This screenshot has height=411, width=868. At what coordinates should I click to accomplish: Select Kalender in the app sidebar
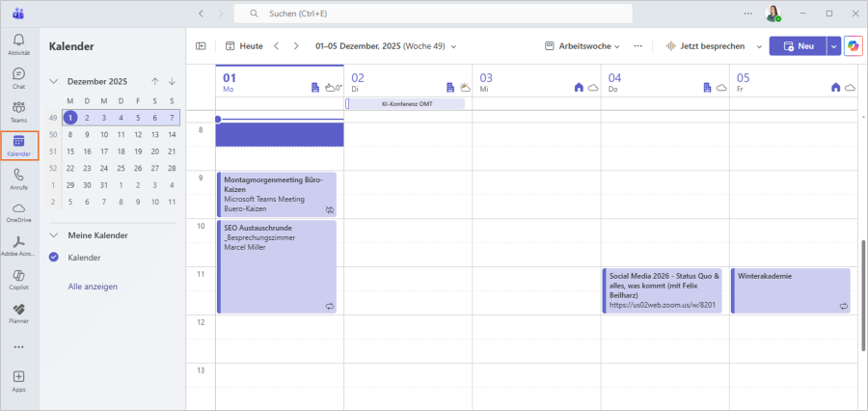point(19,145)
